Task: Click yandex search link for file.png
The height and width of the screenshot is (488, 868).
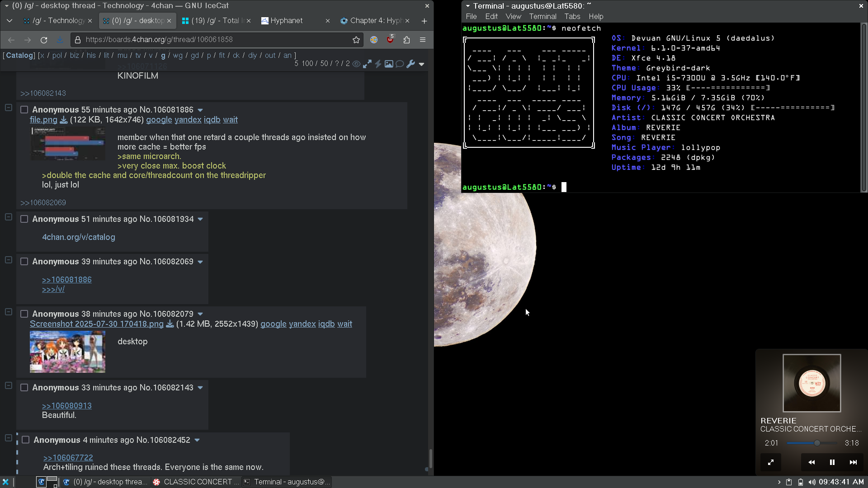Action: (x=188, y=120)
